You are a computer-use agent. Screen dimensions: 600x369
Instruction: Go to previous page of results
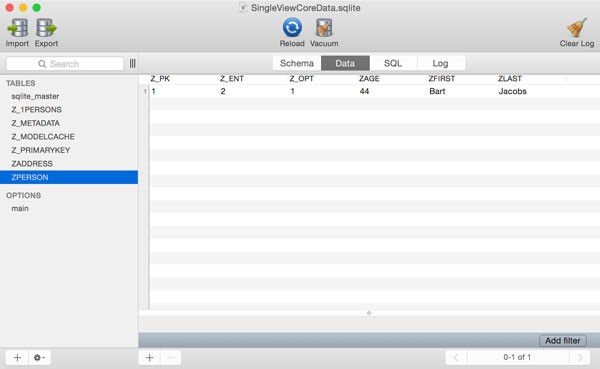(456, 358)
